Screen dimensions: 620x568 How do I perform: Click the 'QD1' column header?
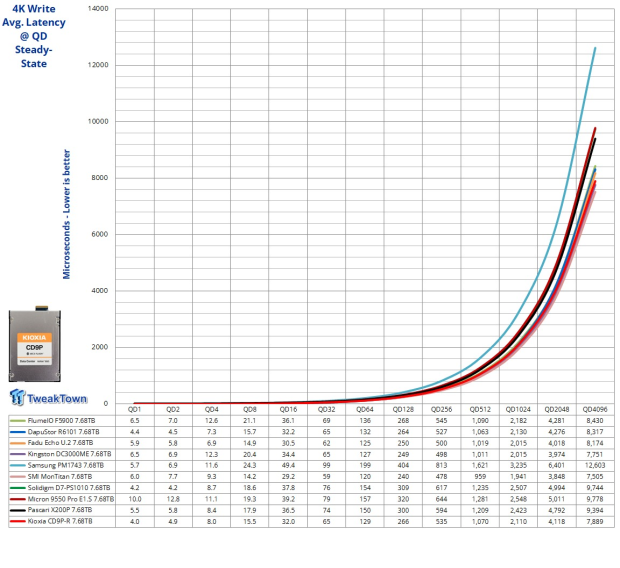(x=134, y=409)
